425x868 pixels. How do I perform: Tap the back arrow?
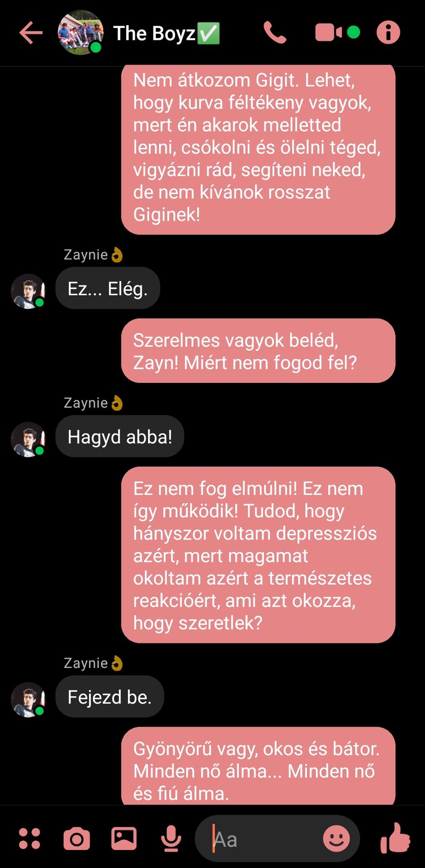coord(31,33)
